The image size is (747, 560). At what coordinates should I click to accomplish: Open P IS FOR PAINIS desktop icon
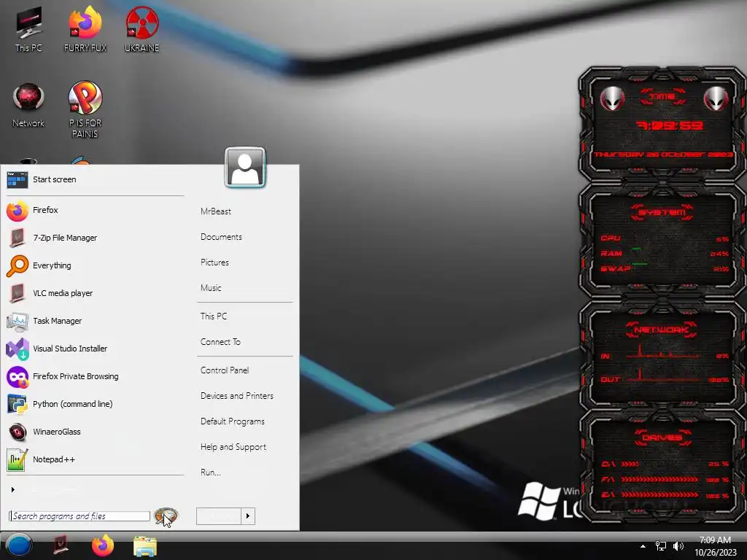click(x=85, y=109)
